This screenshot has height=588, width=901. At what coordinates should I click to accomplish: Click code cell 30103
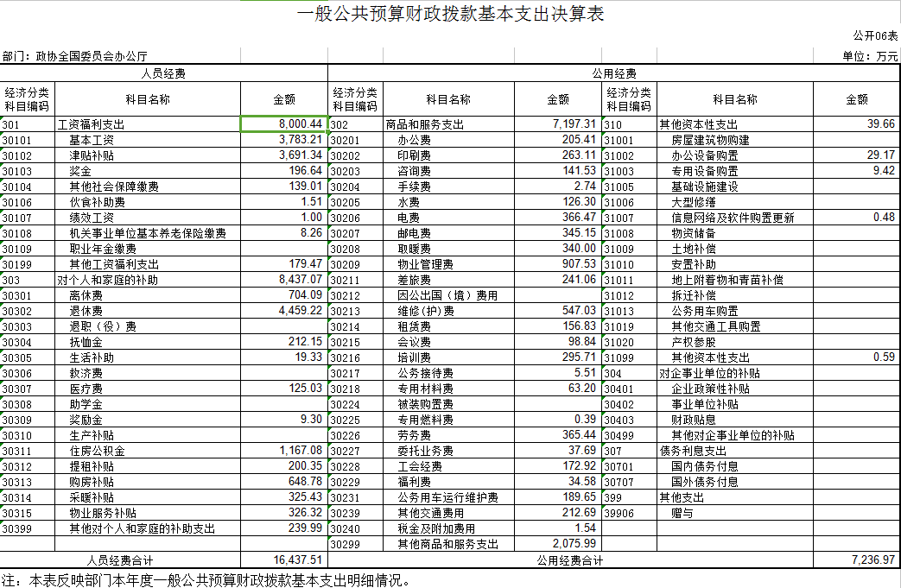pyautogui.click(x=28, y=171)
